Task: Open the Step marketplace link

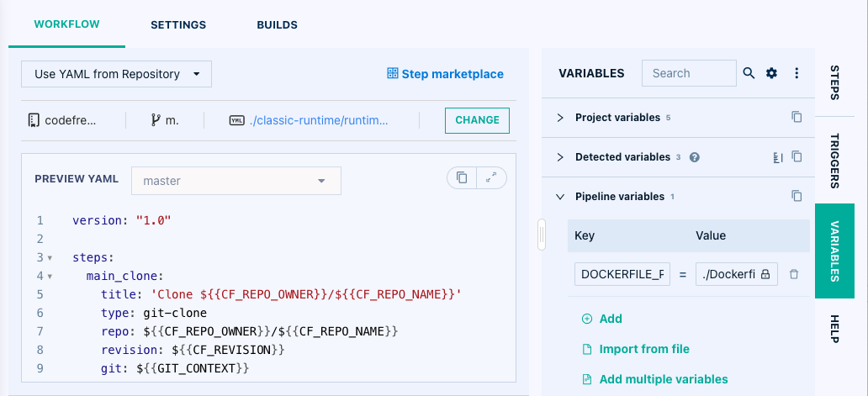Action: point(445,74)
